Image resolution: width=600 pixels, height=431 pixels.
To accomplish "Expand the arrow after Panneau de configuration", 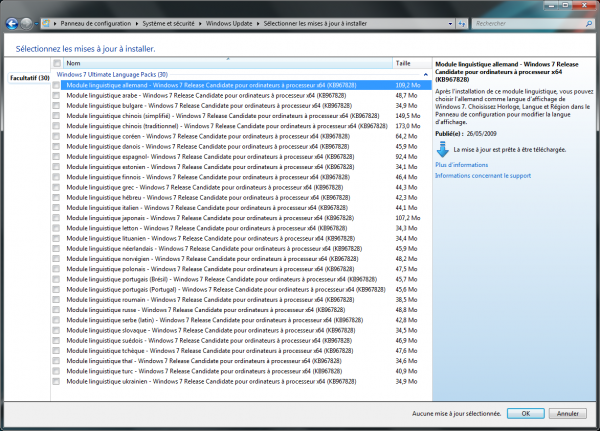I will pyautogui.click(x=137, y=24).
